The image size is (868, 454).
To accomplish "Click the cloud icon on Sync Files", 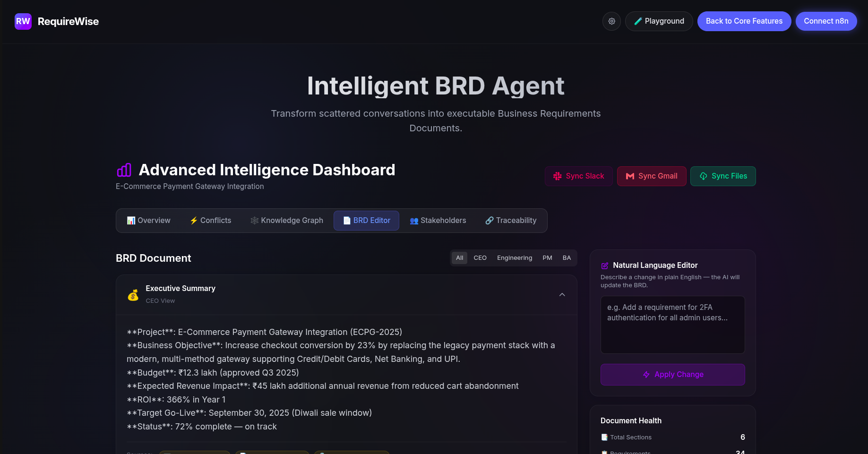I will click(703, 176).
